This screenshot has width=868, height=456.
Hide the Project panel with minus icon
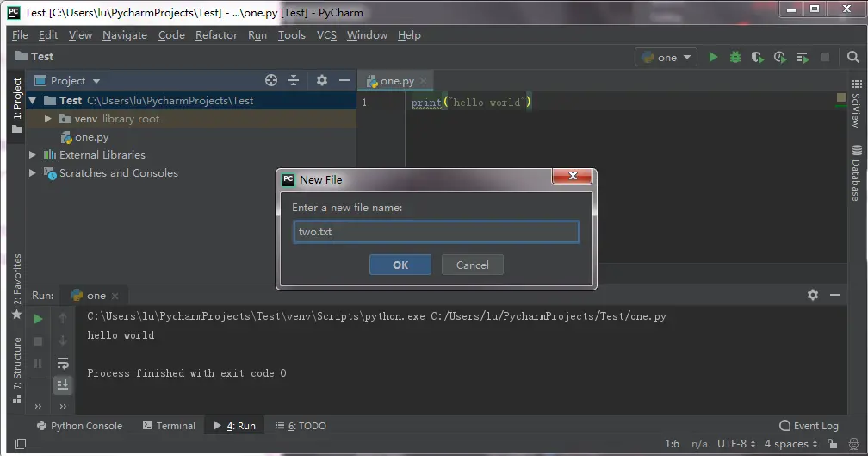click(344, 80)
